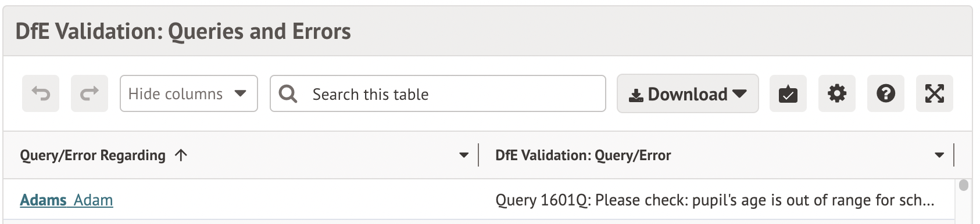Open the help question mark
The image size is (980, 224).
[x=886, y=93]
